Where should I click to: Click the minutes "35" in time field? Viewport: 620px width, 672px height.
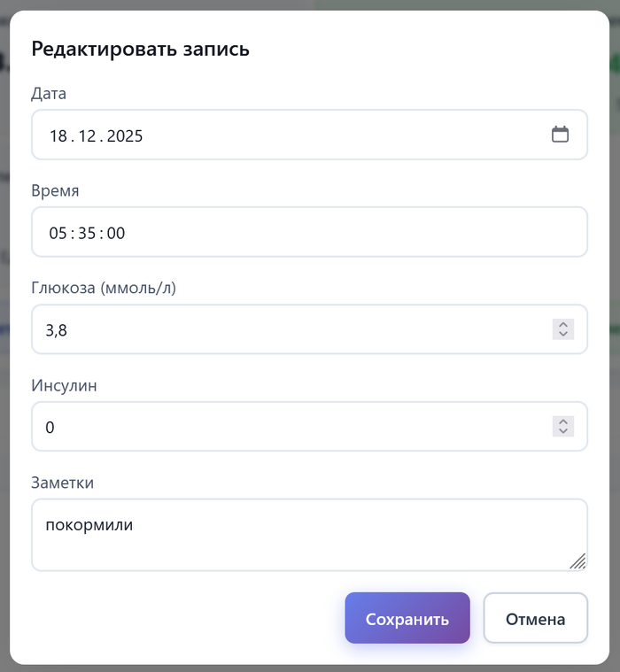(87, 233)
